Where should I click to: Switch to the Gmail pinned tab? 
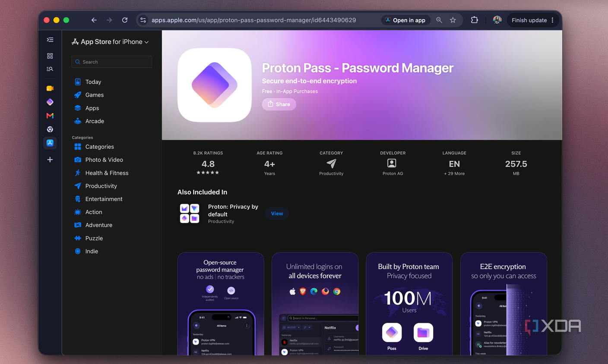pos(50,116)
